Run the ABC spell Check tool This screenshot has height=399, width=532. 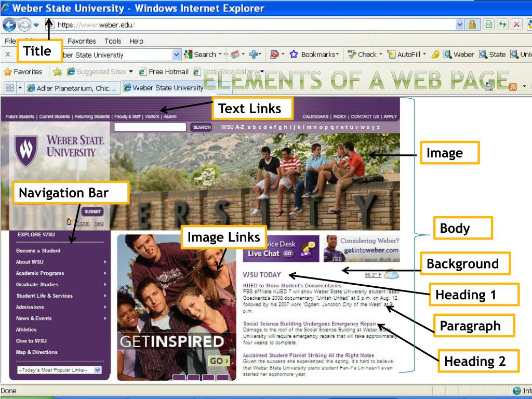[362, 54]
